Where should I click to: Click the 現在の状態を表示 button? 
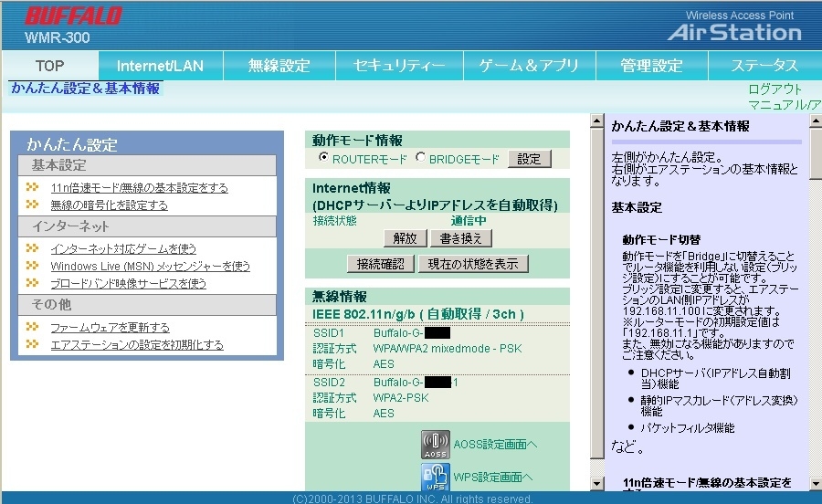tap(473, 264)
